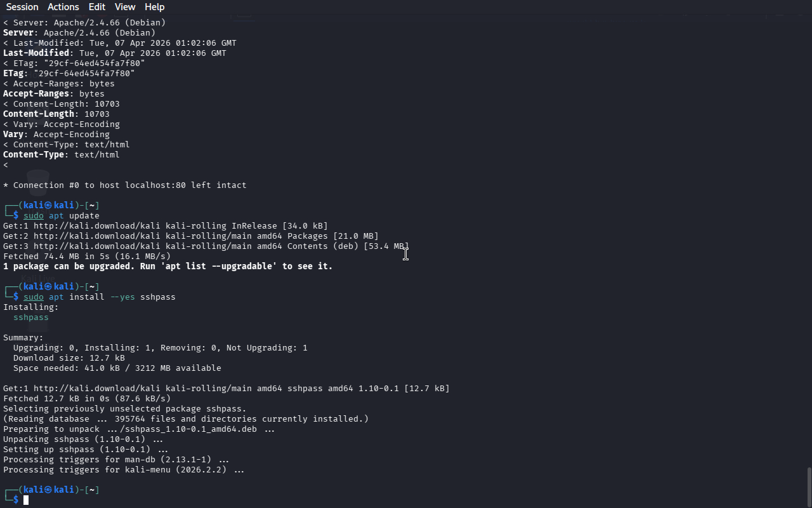Click localhost:80 in the connection message
Viewport: 812px width, 508px height.
(155, 185)
